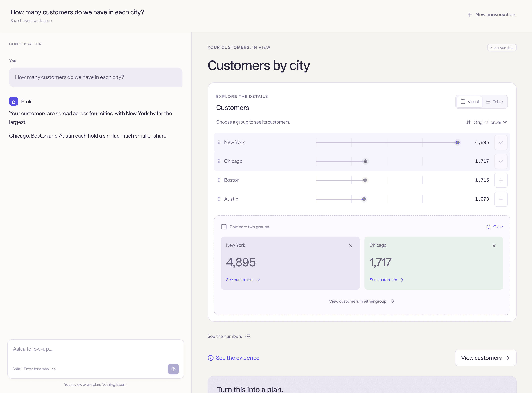Deselect New York using its checkmark toggle
532x393 pixels.
click(501, 142)
